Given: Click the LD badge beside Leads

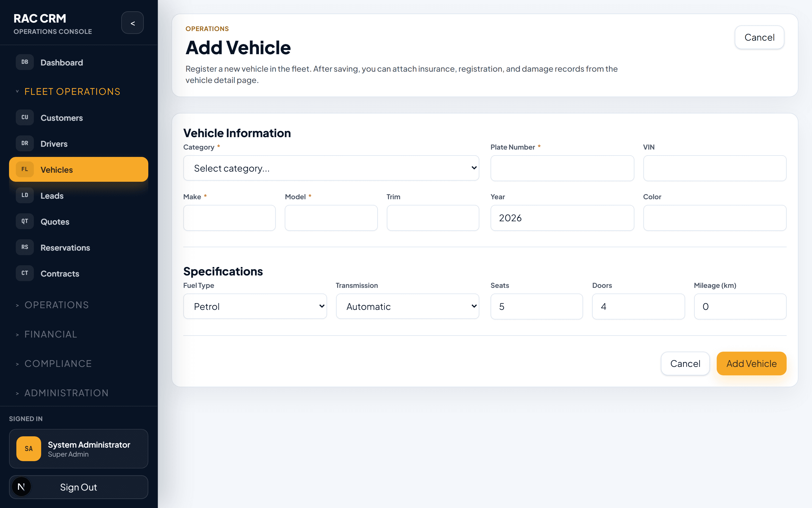Looking at the screenshot, I should [x=25, y=195].
